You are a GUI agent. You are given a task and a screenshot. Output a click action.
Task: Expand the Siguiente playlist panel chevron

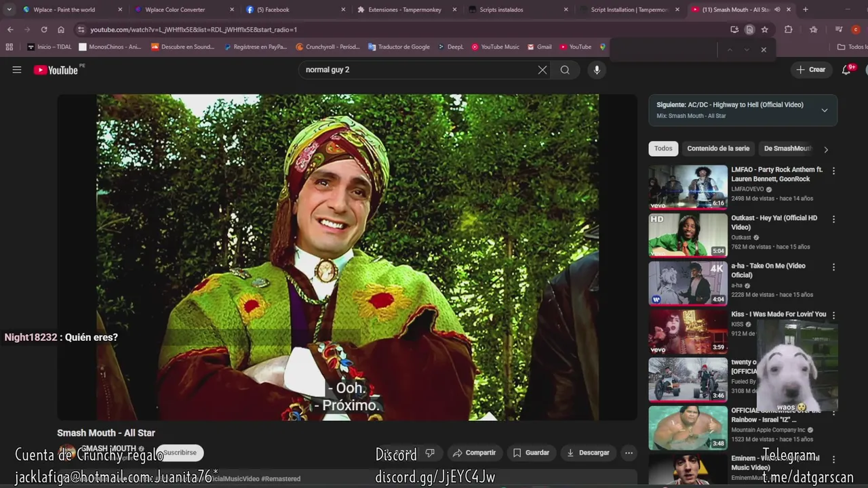tap(825, 110)
